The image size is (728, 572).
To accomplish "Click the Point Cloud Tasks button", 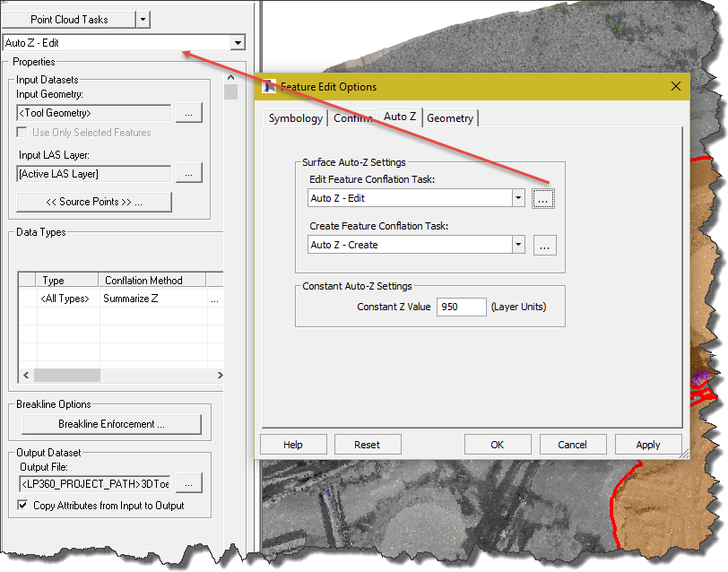I will 69,20.
